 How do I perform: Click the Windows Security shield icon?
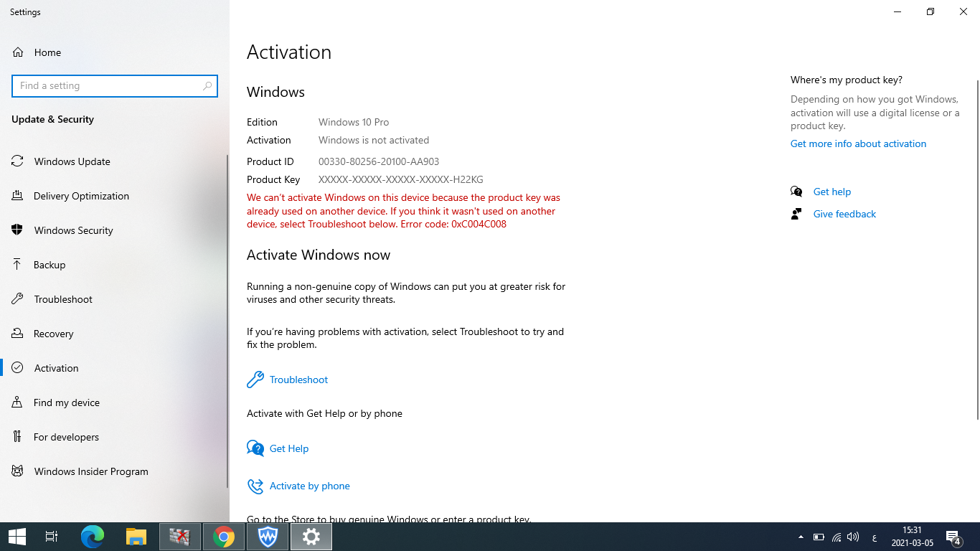pos(17,230)
